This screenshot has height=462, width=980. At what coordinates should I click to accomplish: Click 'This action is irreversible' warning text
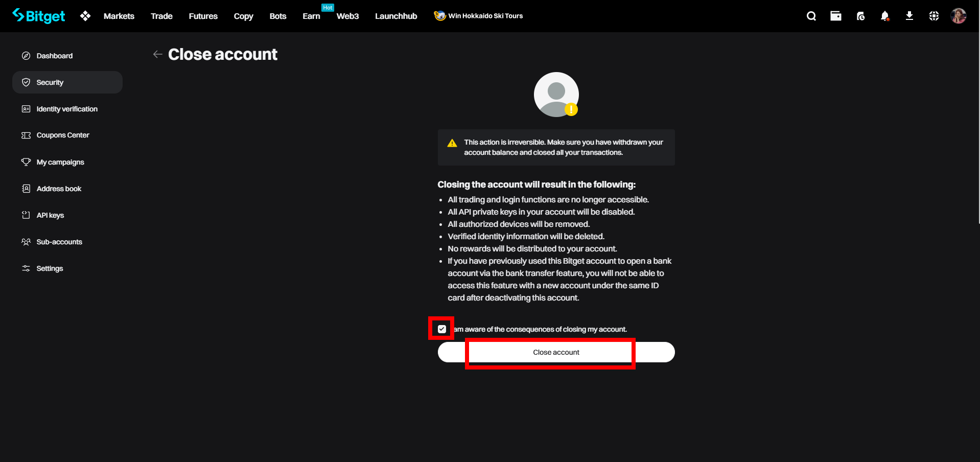pyautogui.click(x=564, y=147)
